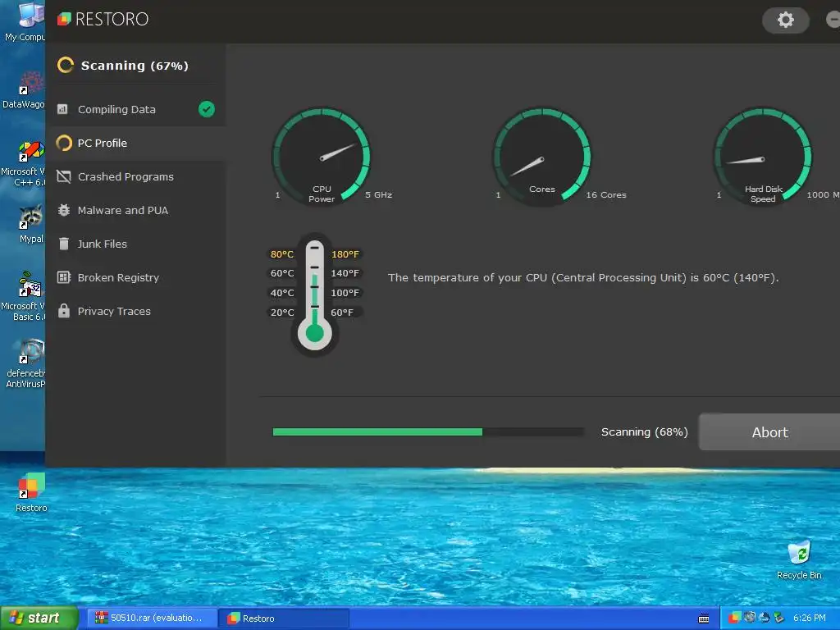Click the CPU Power gauge
Image resolution: width=840 pixels, height=630 pixels.
[x=321, y=156]
